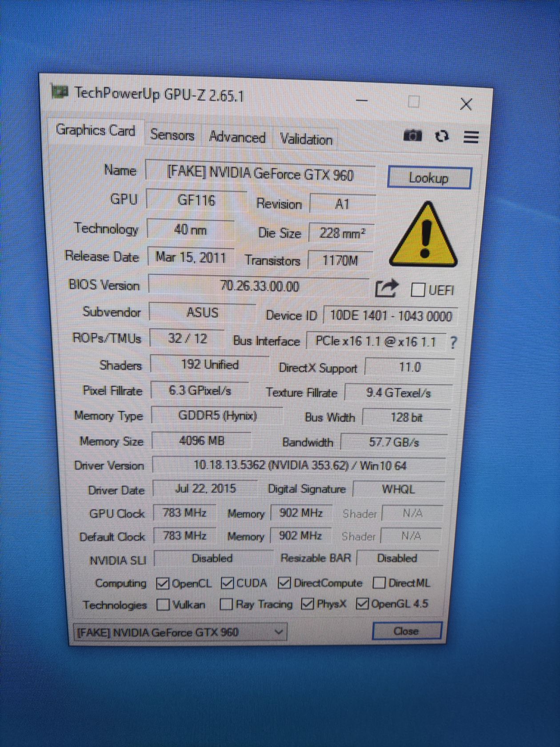
Task: Click the Memory Type GDDR5 (Hynix) field
Action: [x=217, y=415]
